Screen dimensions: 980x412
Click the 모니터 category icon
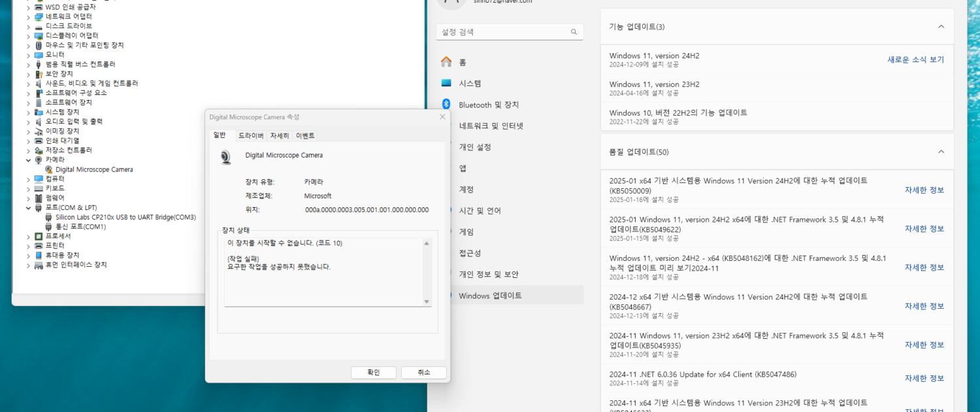[39, 54]
